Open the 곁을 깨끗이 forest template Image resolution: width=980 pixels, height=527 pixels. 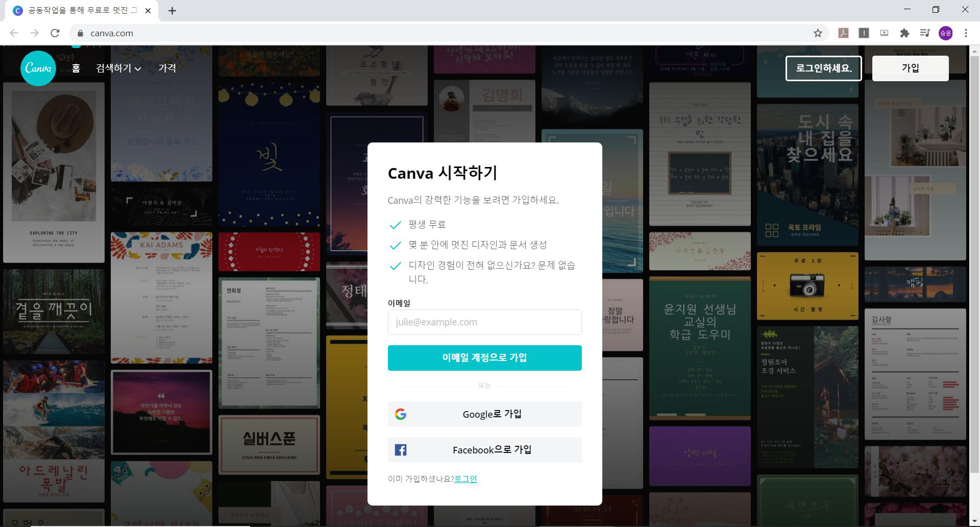54,312
